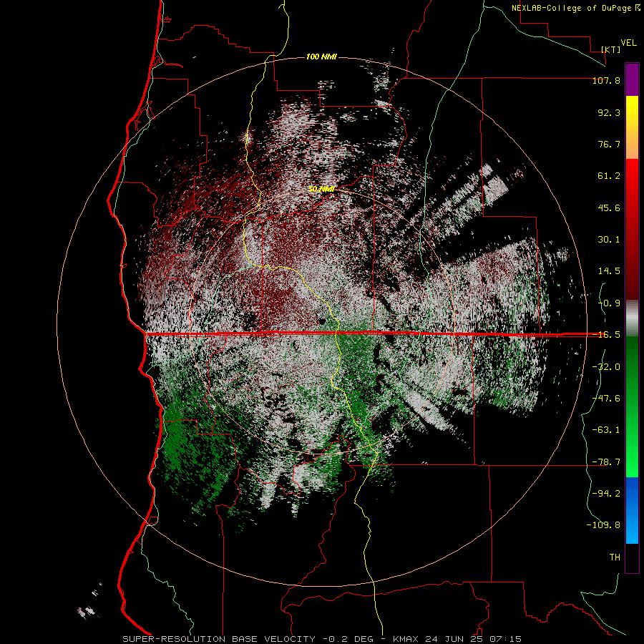
Task: Click the KMAX radar site identifier
Action: click(x=406, y=639)
